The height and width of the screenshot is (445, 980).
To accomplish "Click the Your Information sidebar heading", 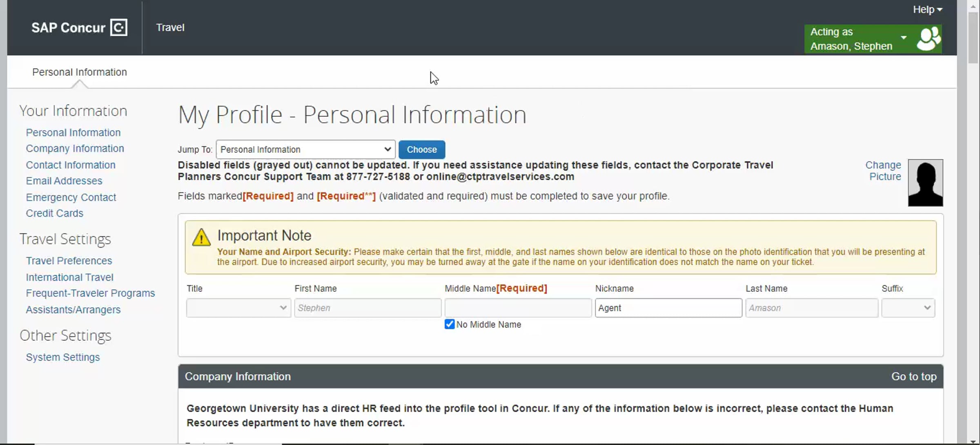I will pyautogui.click(x=73, y=111).
